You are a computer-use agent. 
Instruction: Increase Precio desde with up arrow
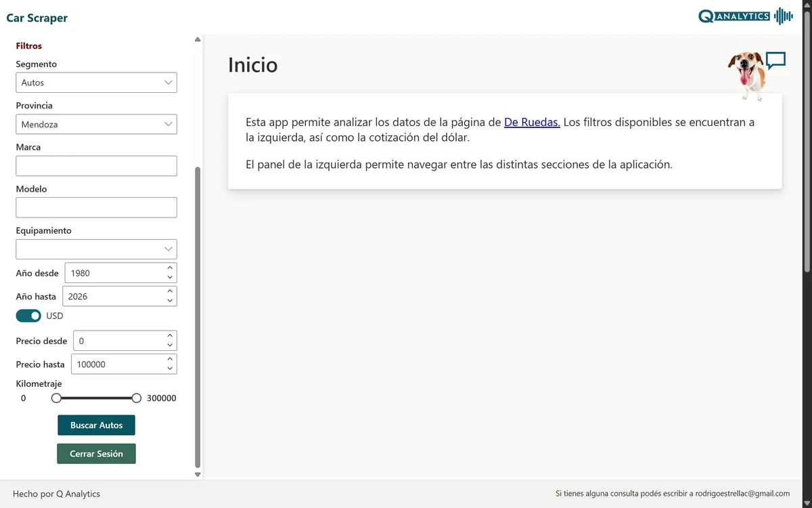[170, 336]
